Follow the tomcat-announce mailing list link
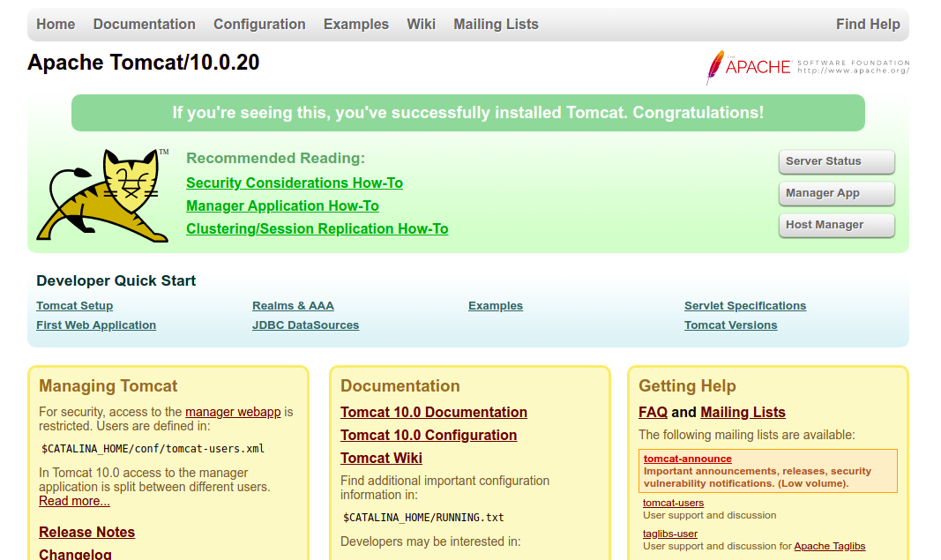941x560 pixels. click(687, 459)
